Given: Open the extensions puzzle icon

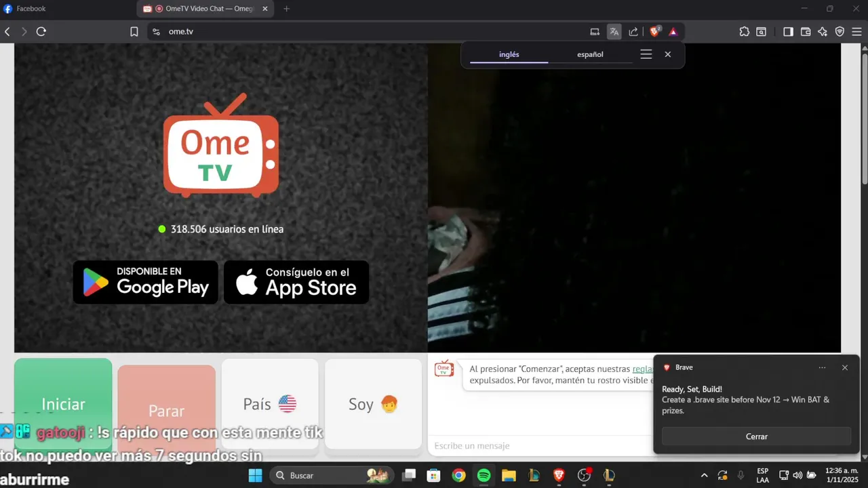Looking at the screenshot, I should [x=744, y=32].
